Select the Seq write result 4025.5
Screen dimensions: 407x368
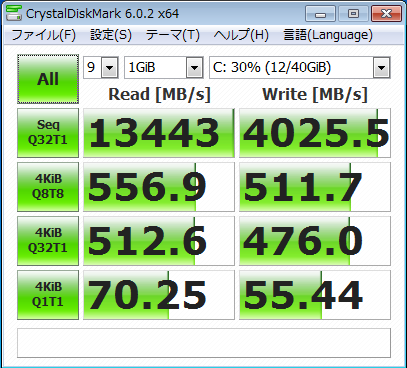[315, 133]
